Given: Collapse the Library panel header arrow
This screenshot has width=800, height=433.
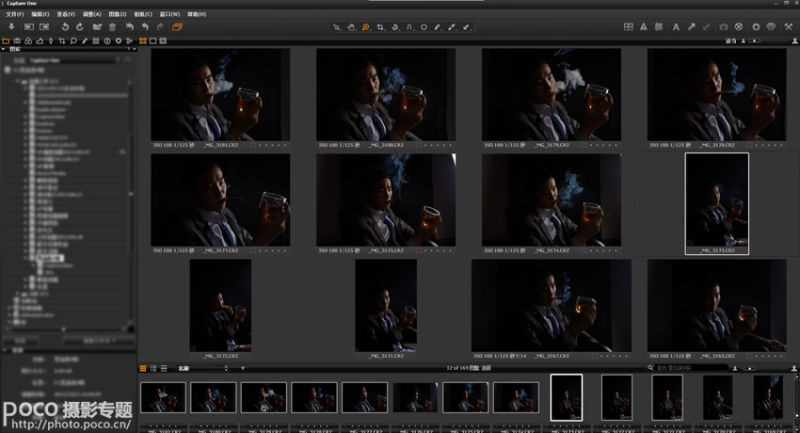Looking at the screenshot, I should pos(5,51).
